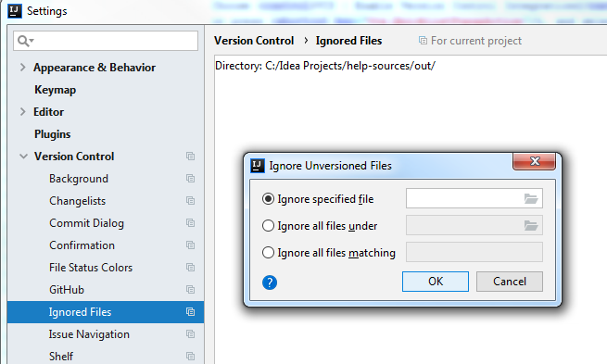607x364 pixels.
Task: Close the Ignore Unversioned Files dialog
Action: [534, 161]
